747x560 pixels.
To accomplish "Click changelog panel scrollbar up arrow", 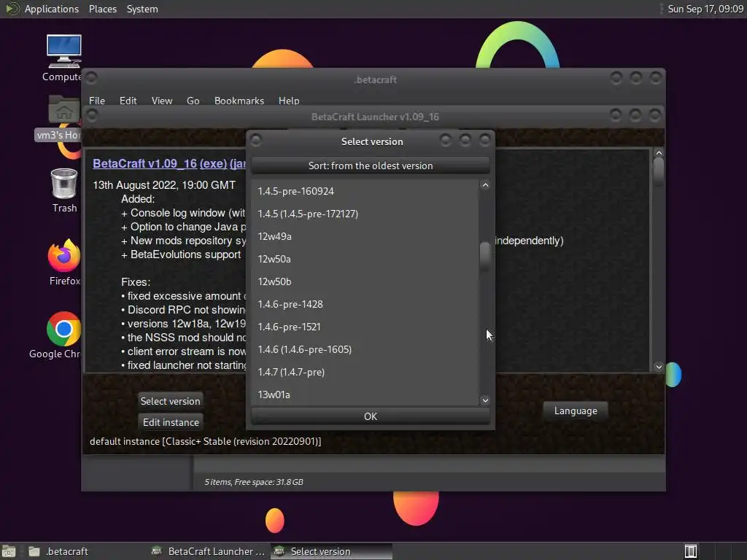I will click(x=659, y=153).
